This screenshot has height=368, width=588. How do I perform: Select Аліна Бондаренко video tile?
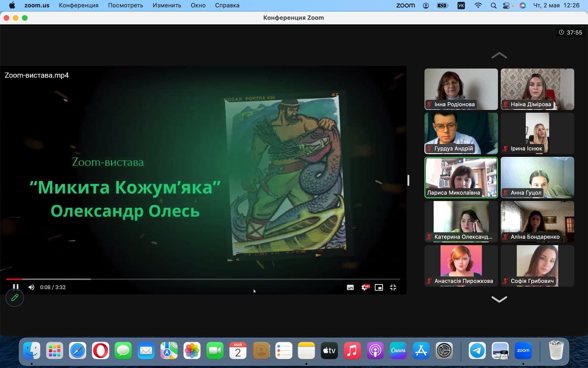click(537, 222)
